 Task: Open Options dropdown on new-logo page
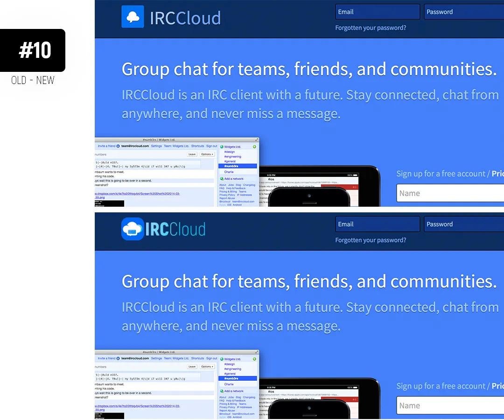207,367
